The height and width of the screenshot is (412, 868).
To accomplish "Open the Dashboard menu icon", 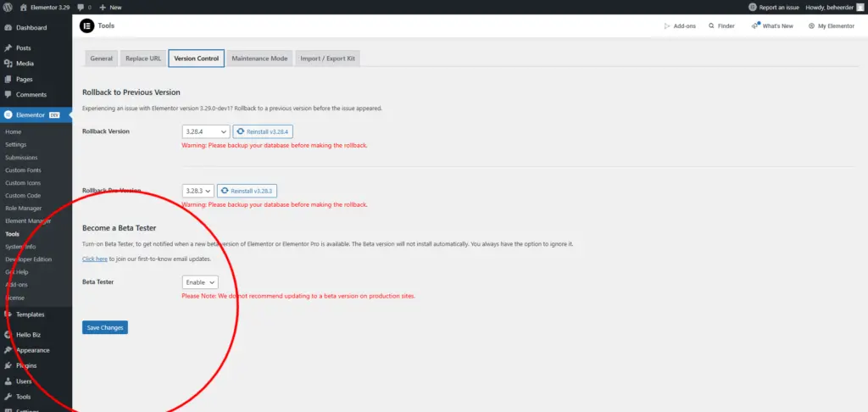I will tap(8, 28).
